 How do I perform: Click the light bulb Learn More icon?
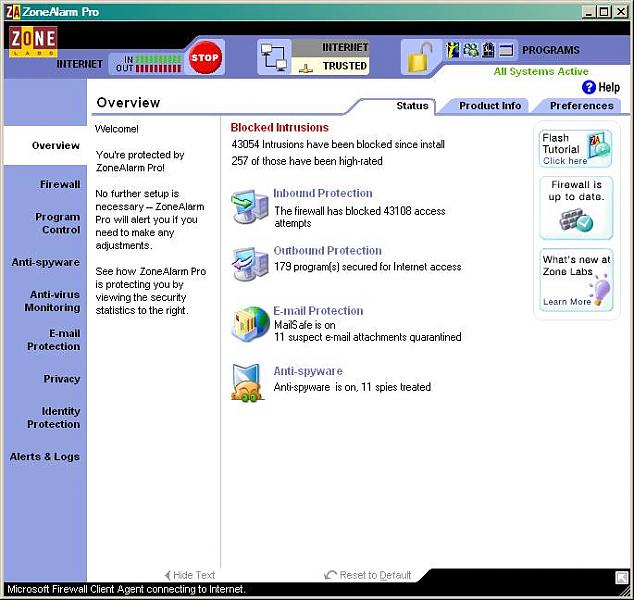(599, 289)
